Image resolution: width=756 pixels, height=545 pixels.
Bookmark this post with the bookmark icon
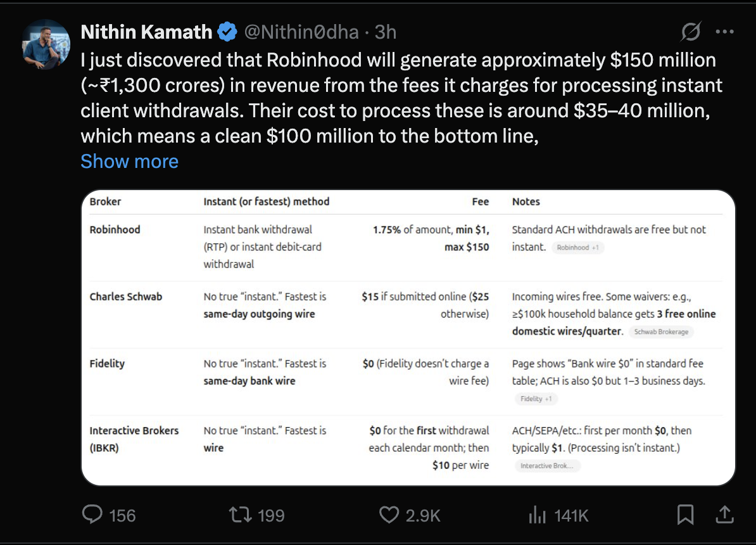(685, 515)
